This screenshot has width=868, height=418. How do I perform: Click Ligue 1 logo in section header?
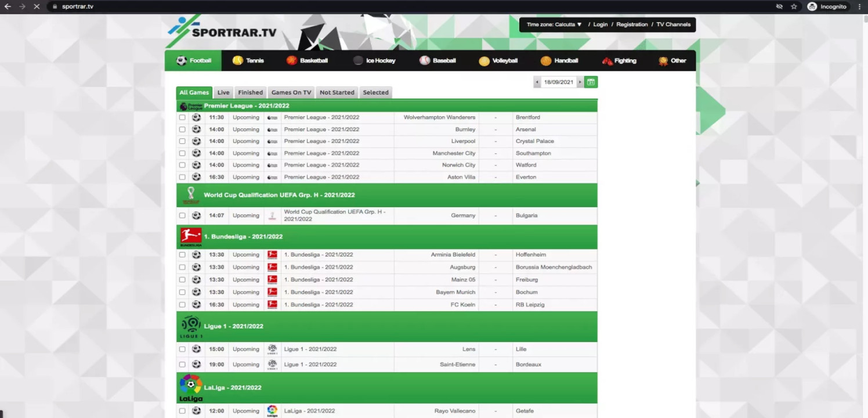pos(191,327)
